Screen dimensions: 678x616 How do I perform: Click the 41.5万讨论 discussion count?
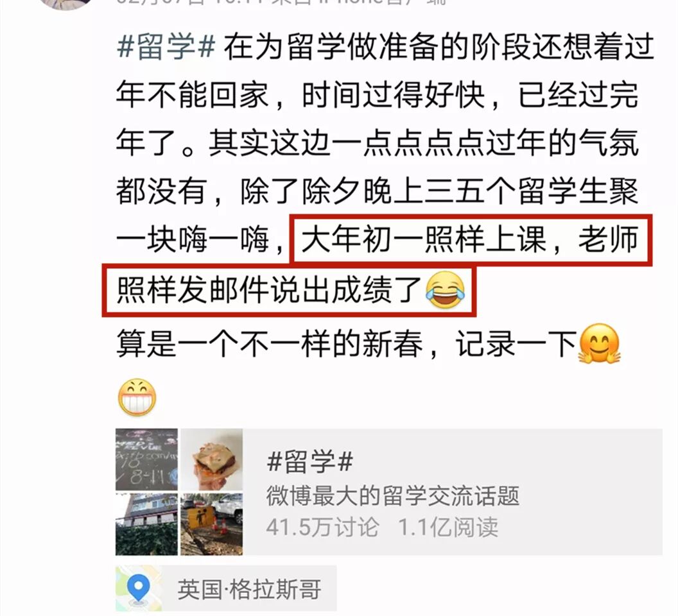(322, 527)
